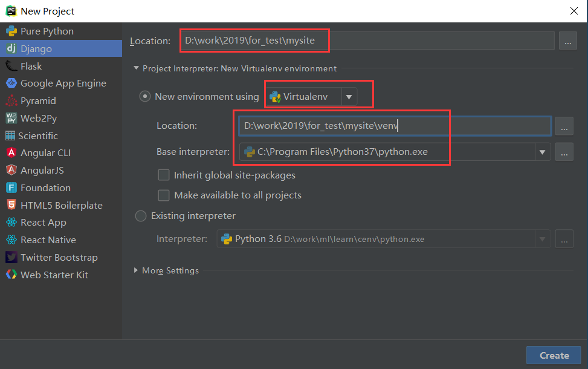588x369 pixels.
Task: Select the Web2Py project icon
Action: (11, 119)
